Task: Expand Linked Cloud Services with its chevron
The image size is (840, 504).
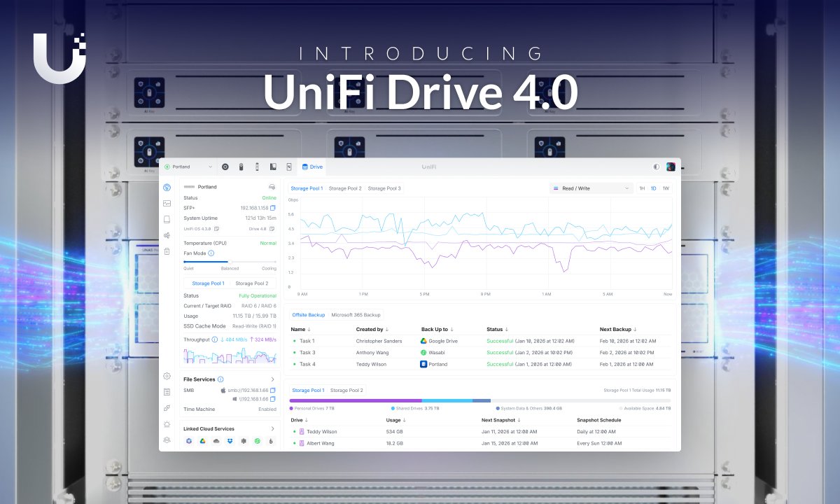Action: click(272, 429)
